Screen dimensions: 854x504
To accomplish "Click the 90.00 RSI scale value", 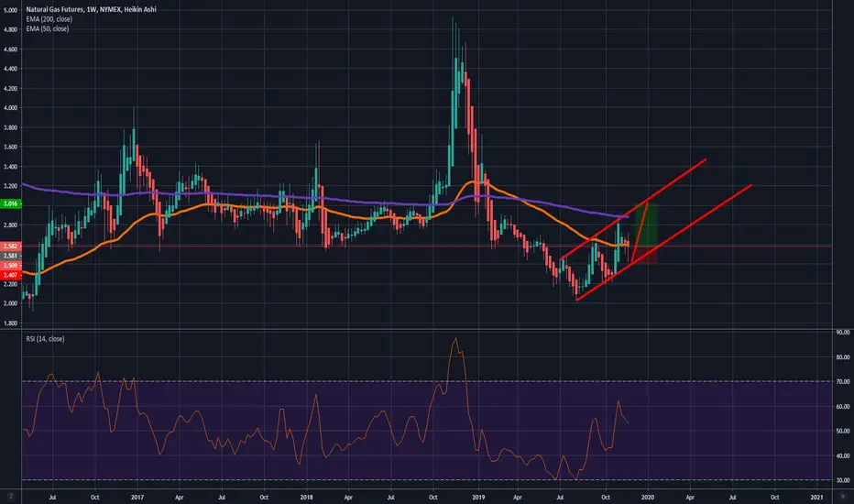I will [x=843, y=333].
